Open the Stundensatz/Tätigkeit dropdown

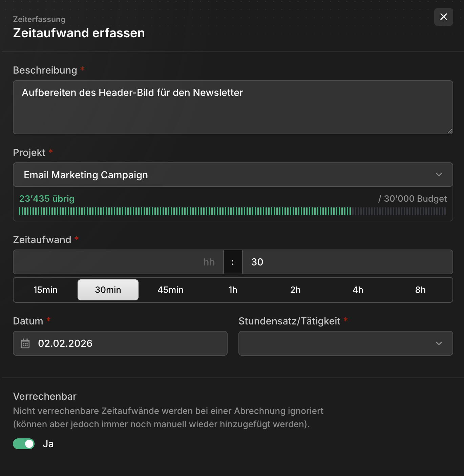pyautogui.click(x=346, y=343)
